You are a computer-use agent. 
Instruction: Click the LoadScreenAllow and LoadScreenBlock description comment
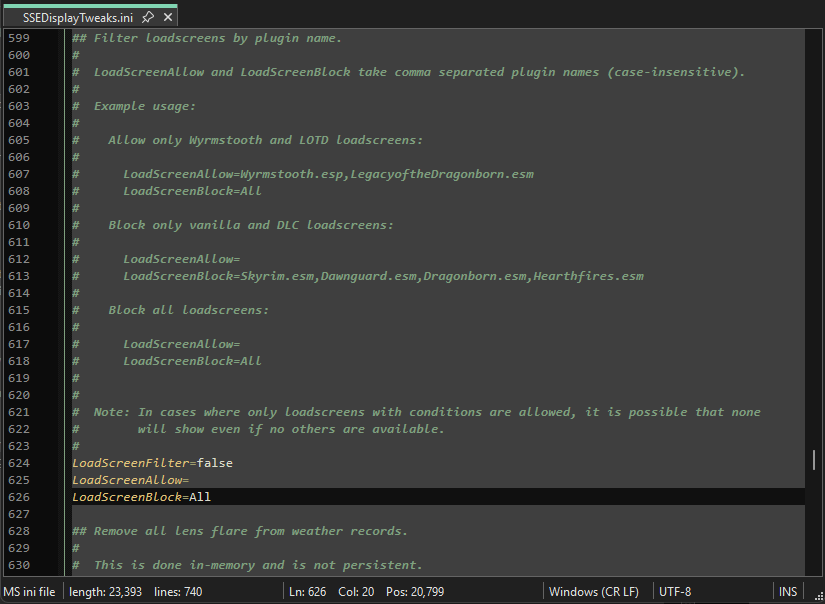tap(419, 72)
